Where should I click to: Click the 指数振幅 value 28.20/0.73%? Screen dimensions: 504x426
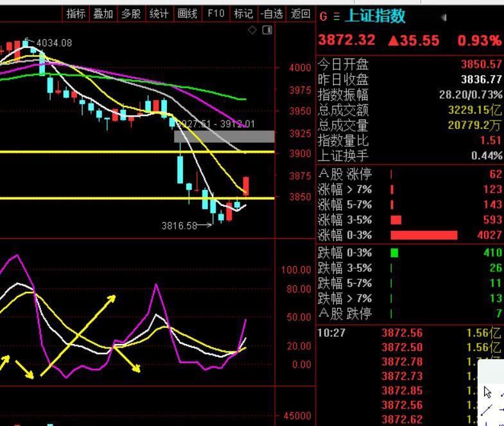point(471,94)
